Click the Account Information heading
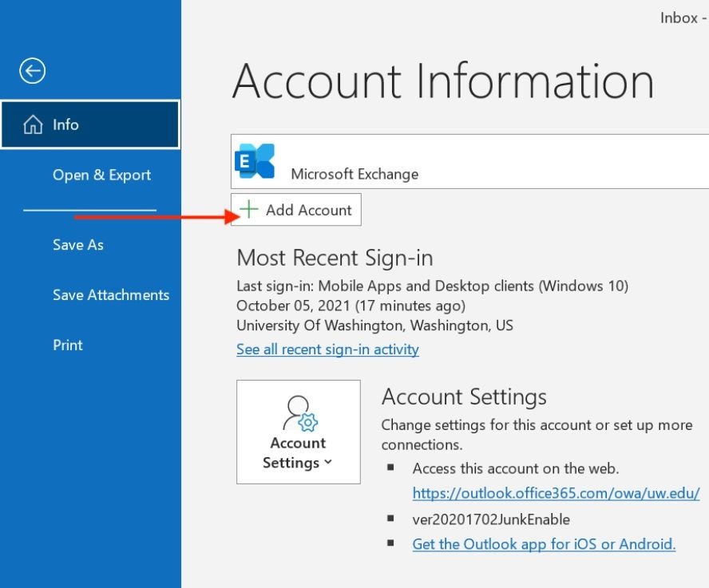The height and width of the screenshot is (588, 709). pyautogui.click(x=443, y=81)
